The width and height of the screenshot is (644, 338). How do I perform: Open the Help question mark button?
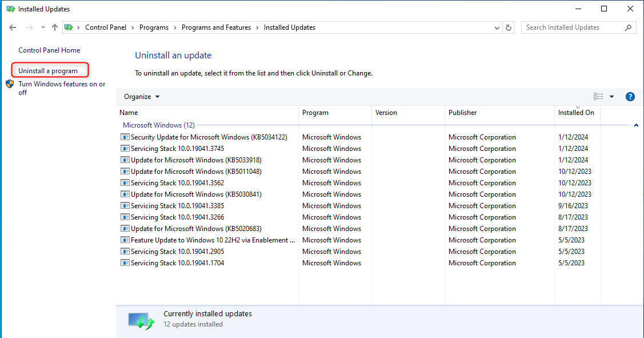(x=630, y=97)
